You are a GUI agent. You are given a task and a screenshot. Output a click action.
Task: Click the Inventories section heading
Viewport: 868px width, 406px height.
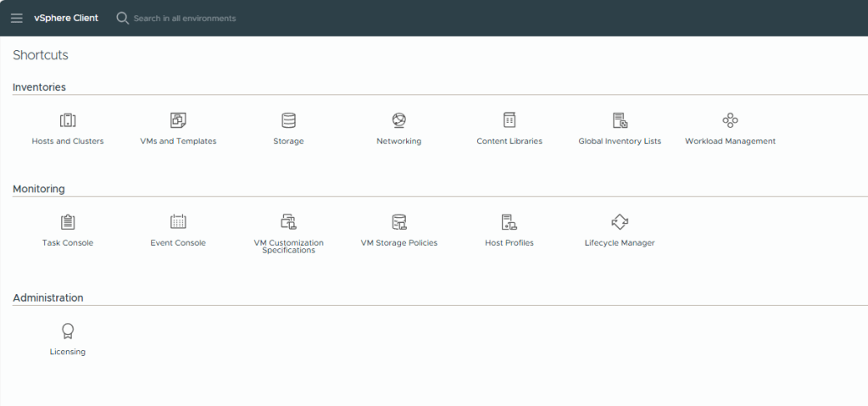click(x=39, y=87)
